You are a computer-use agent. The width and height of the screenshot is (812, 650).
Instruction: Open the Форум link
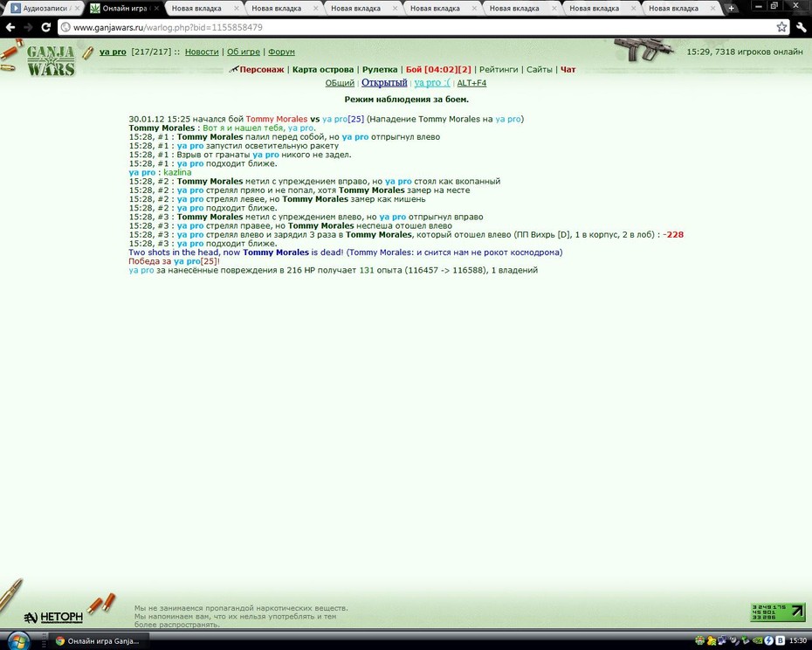coord(281,52)
